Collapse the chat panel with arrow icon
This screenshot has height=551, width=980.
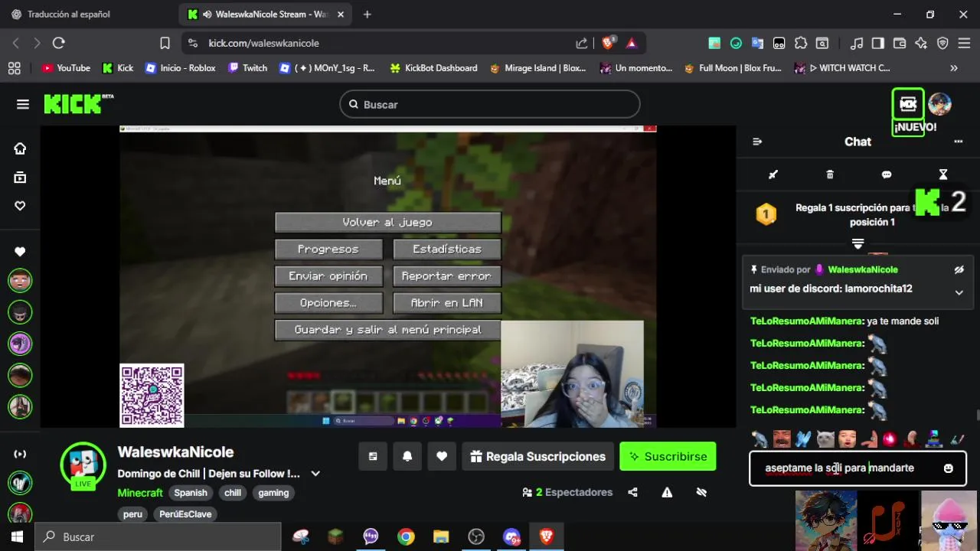(x=757, y=142)
